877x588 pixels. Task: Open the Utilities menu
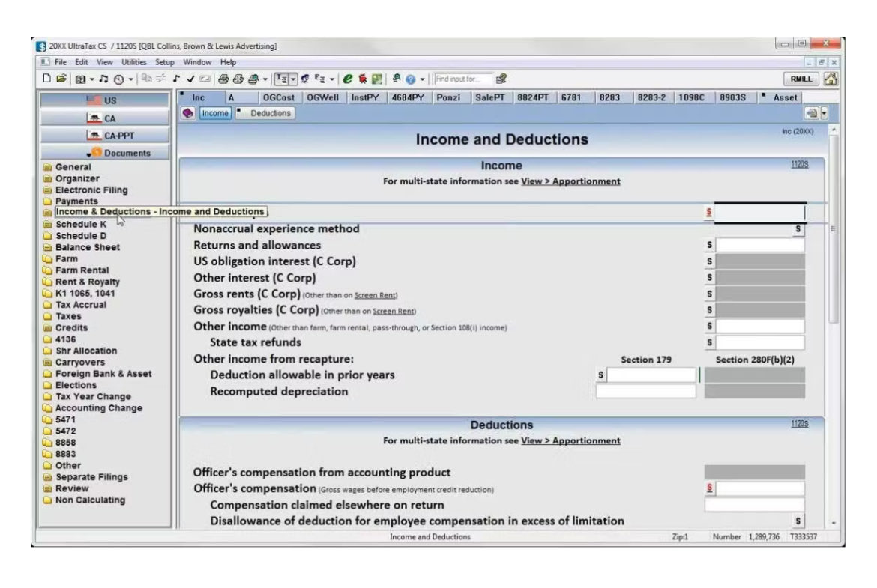click(x=133, y=62)
